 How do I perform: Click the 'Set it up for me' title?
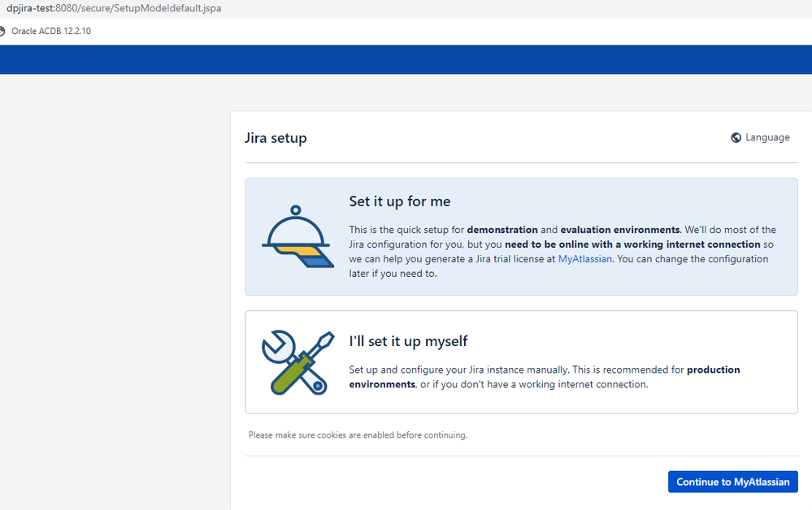coord(400,201)
